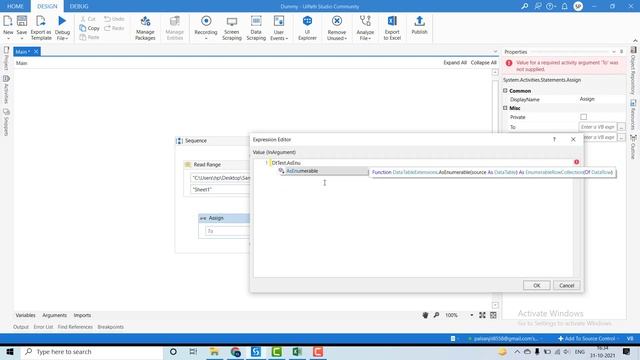The width and height of the screenshot is (640, 360).
Task: Copy the selected activity
Action: coord(89,28)
